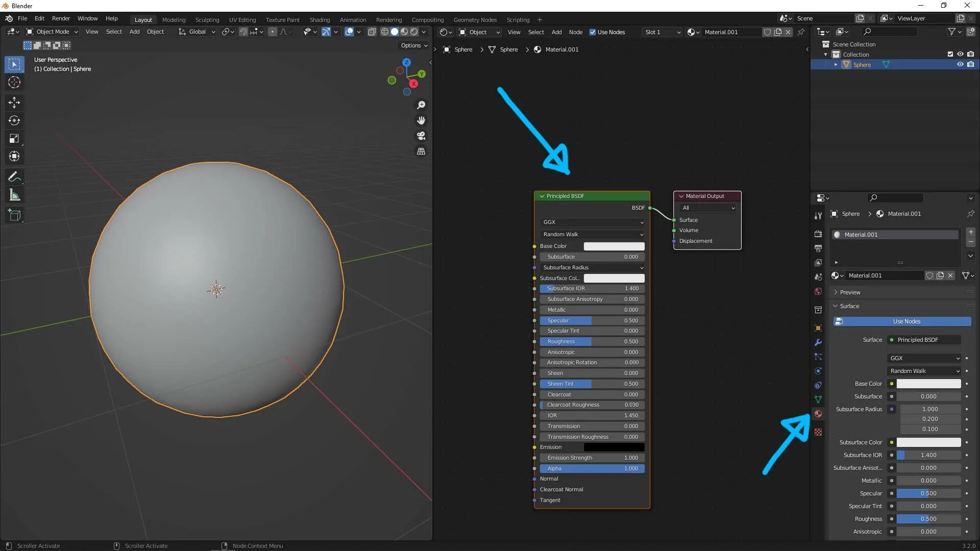Screen dimensions: 980x551
Task: Expand Sphere tree item in outliner
Action: pos(836,65)
